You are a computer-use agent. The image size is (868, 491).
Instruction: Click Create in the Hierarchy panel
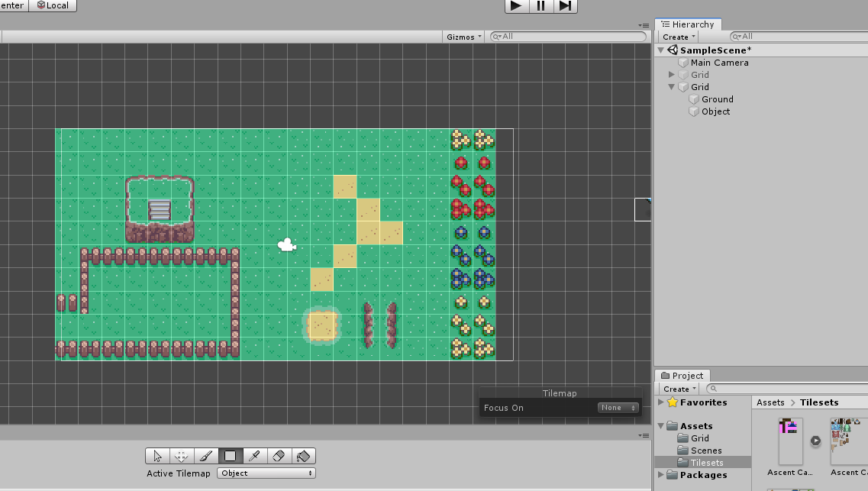pyautogui.click(x=676, y=37)
